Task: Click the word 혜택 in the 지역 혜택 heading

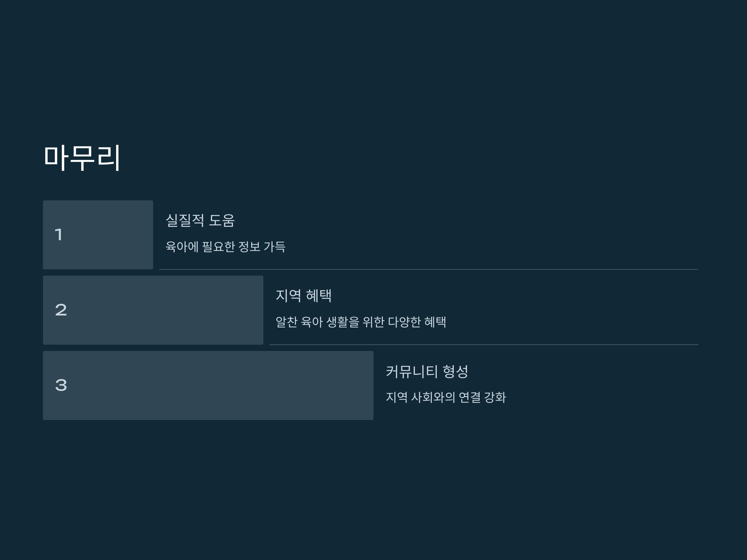Action: coord(319,296)
